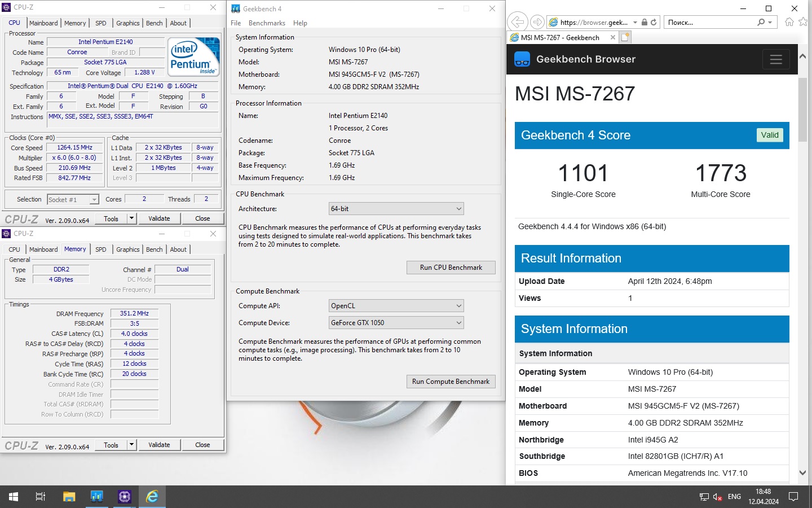Open the address bar dropdown arrow
Screen dimensions: 812x508
(635, 22)
